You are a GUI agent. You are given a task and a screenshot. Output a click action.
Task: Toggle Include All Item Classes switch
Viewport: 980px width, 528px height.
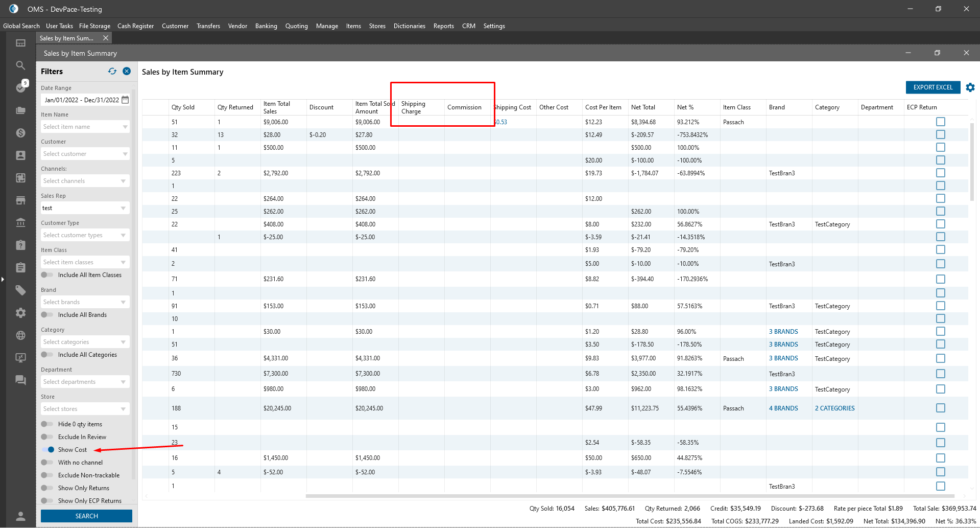click(x=47, y=275)
